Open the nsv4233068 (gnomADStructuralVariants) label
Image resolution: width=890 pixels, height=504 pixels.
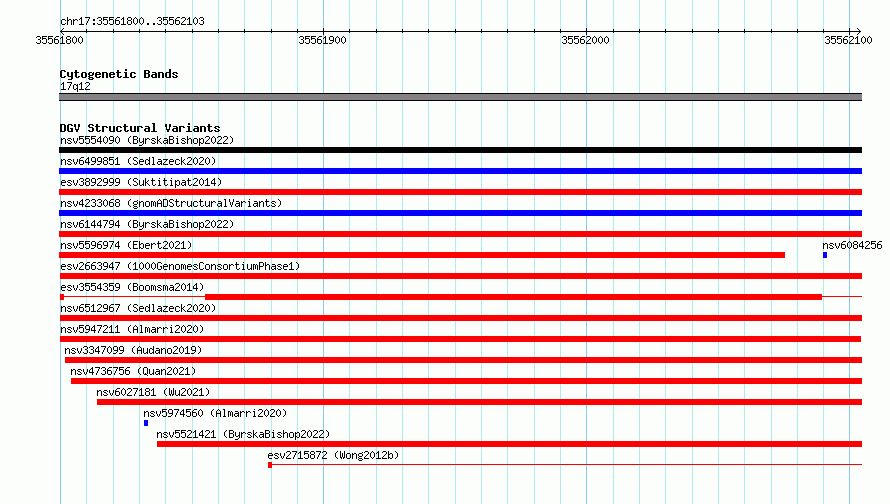point(171,203)
